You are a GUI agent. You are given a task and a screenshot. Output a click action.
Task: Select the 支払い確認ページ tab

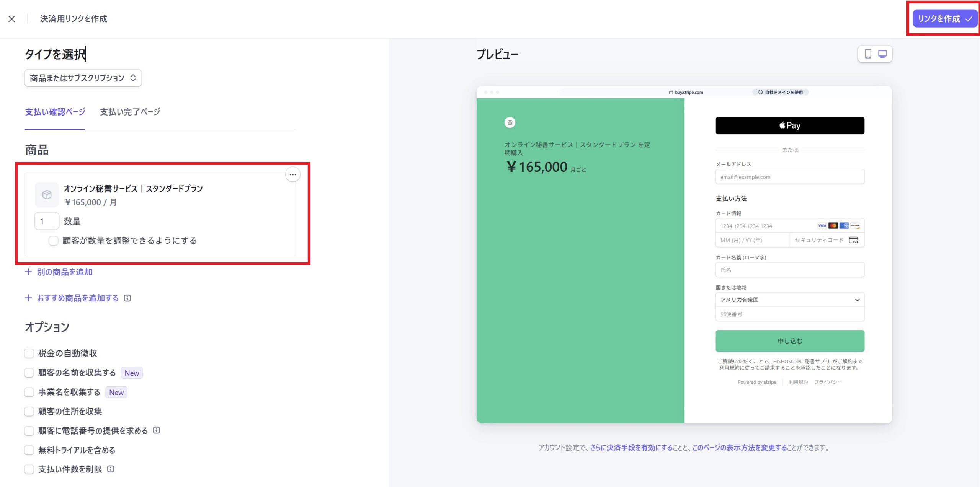pyautogui.click(x=55, y=112)
